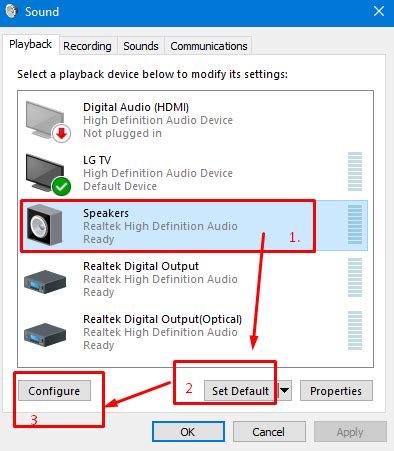This screenshot has width=394, height=451.
Task: Click the Set Default button
Action: point(241,391)
